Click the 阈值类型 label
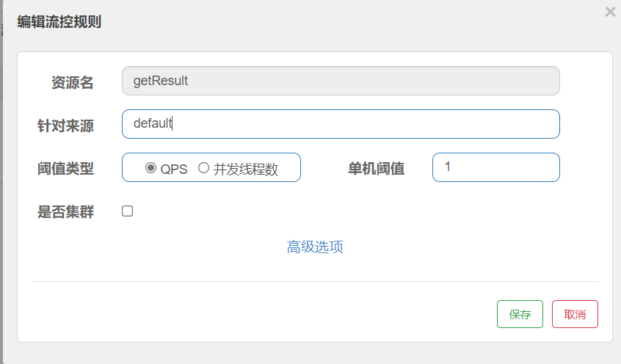This screenshot has width=621, height=364. [x=66, y=168]
